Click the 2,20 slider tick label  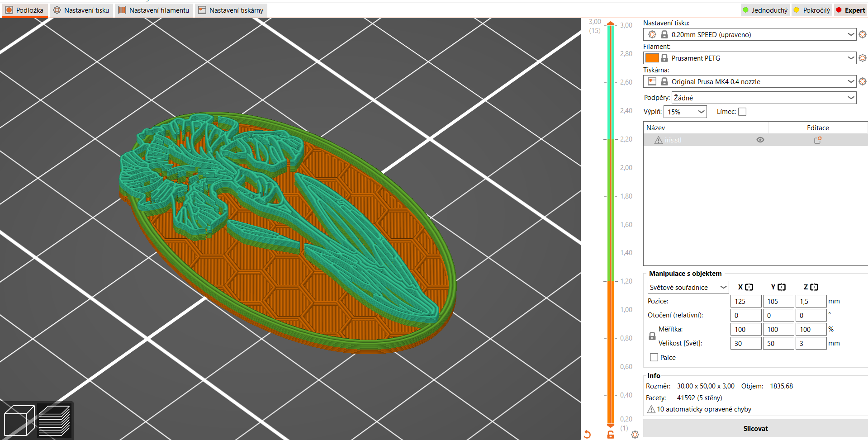(x=626, y=139)
